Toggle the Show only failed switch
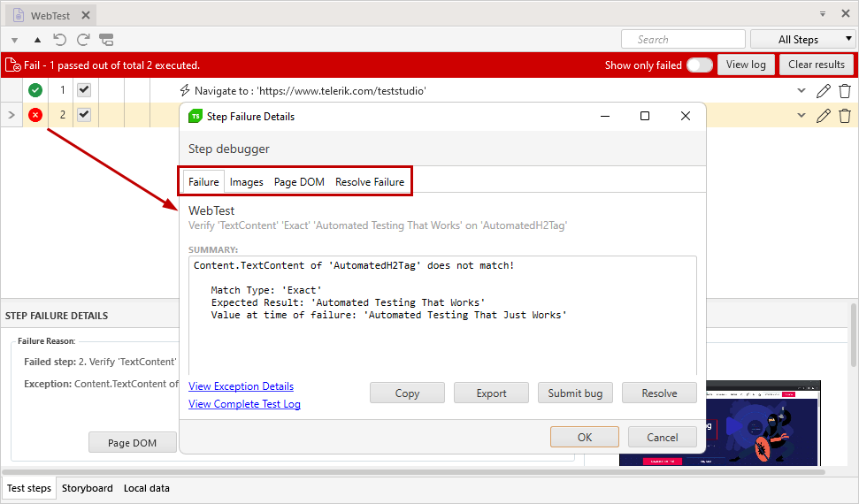The width and height of the screenshot is (859, 504). (x=700, y=65)
